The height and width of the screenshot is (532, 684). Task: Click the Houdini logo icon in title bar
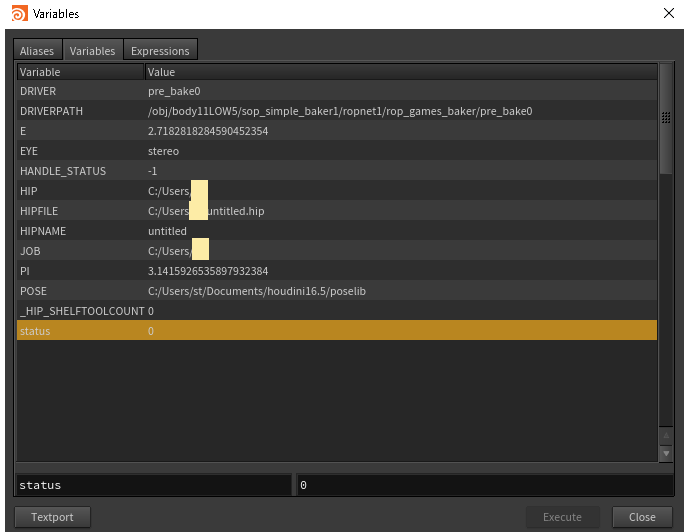19,14
